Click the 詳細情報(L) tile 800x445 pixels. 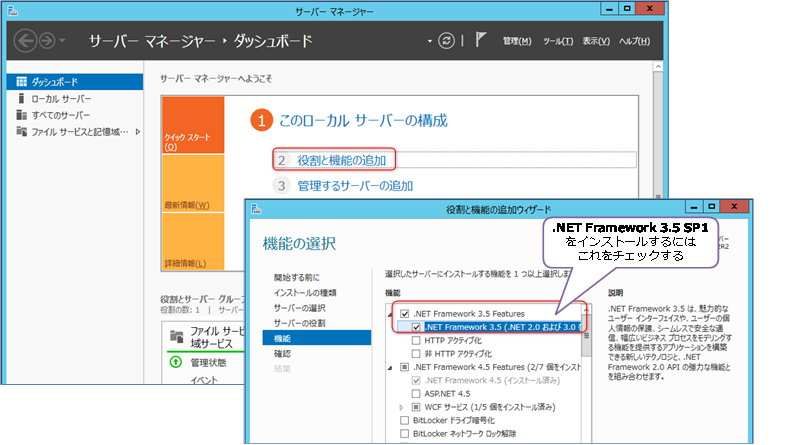click(193, 241)
